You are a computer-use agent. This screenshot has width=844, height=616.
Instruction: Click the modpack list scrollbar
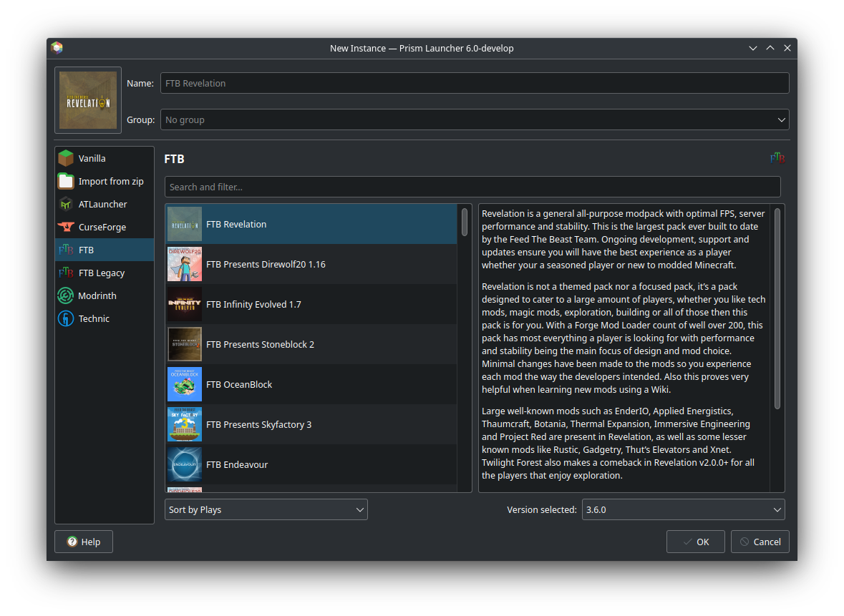[x=465, y=223]
